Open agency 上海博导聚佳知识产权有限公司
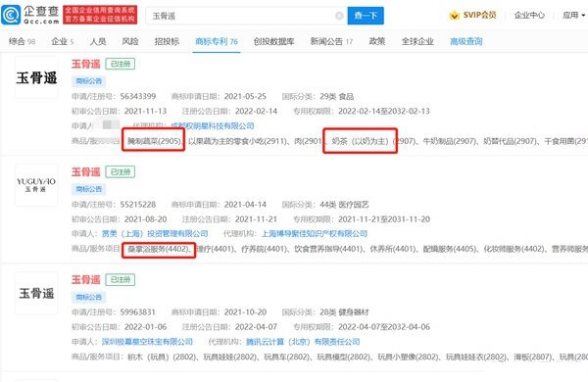This screenshot has width=588, height=382. [315, 233]
